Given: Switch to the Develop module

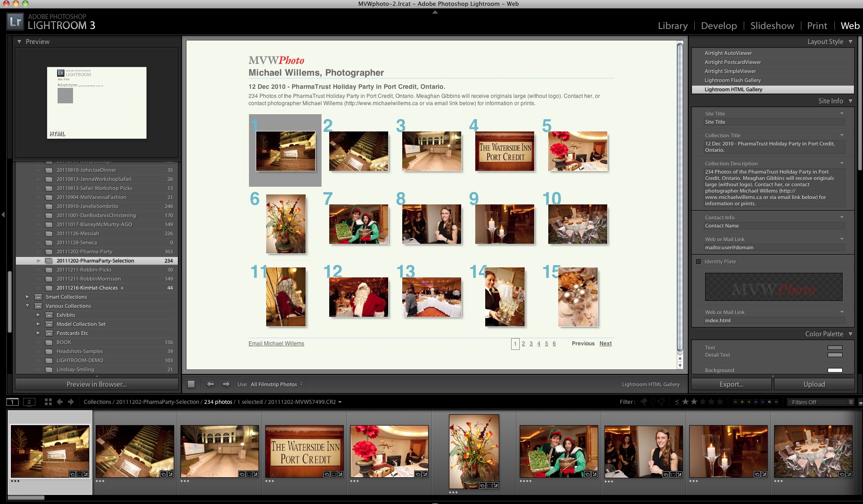Looking at the screenshot, I should (719, 26).
